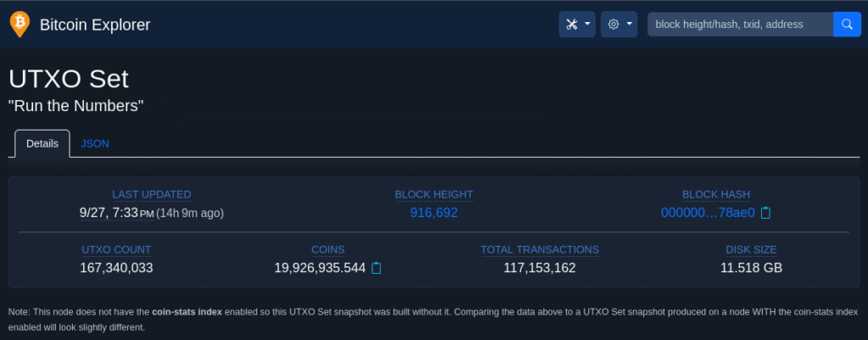The image size is (868, 340).
Task: Click the TOTAL TRANSACTIONS label
Action: pyautogui.click(x=540, y=249)
